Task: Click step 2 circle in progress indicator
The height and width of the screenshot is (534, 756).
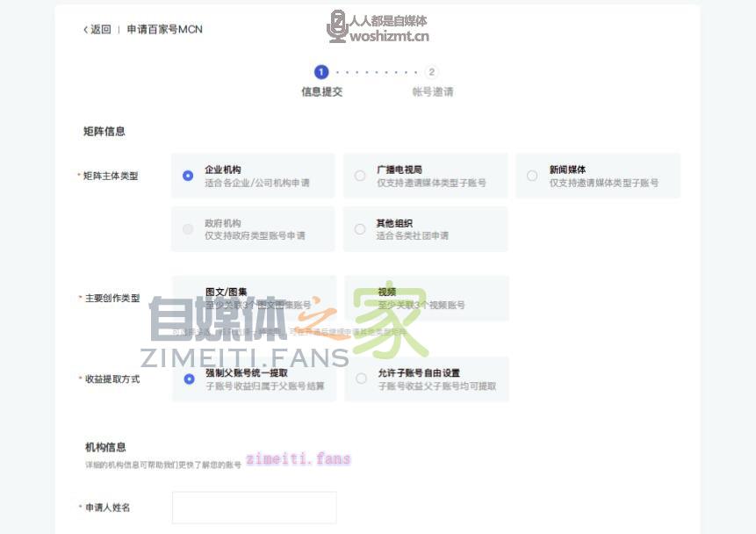Action: point(431,72)
